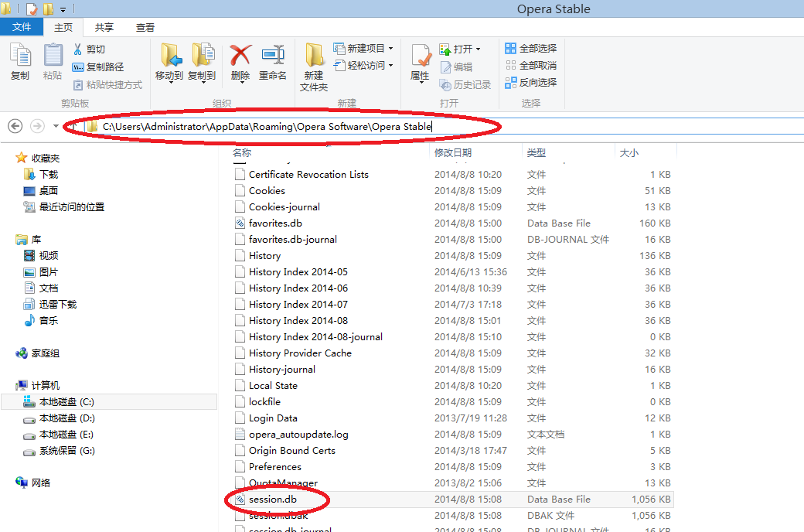Select the favorites.db file icon
804x532 pixels.
tap(240, 223)
